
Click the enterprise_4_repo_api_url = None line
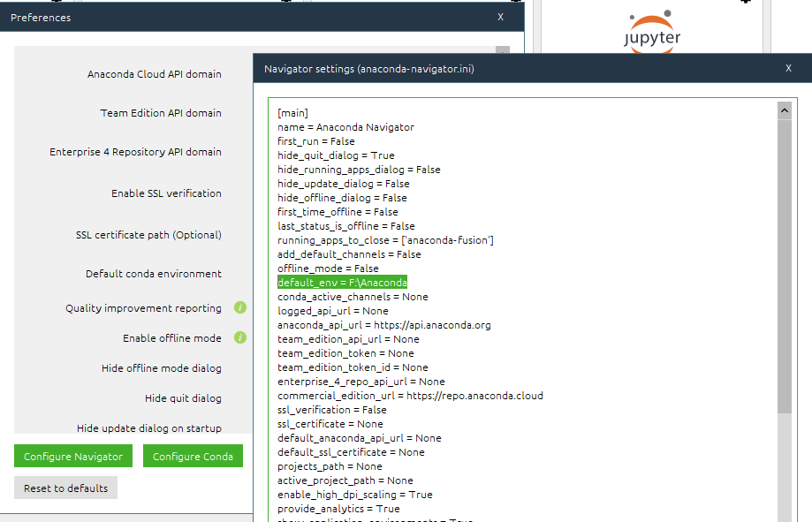click(361, 382)
